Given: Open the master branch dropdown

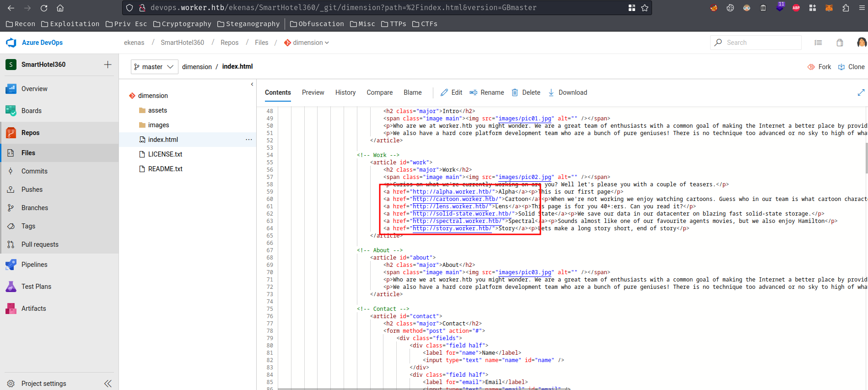Looking at the screenshot, I should tap(155, 67).
